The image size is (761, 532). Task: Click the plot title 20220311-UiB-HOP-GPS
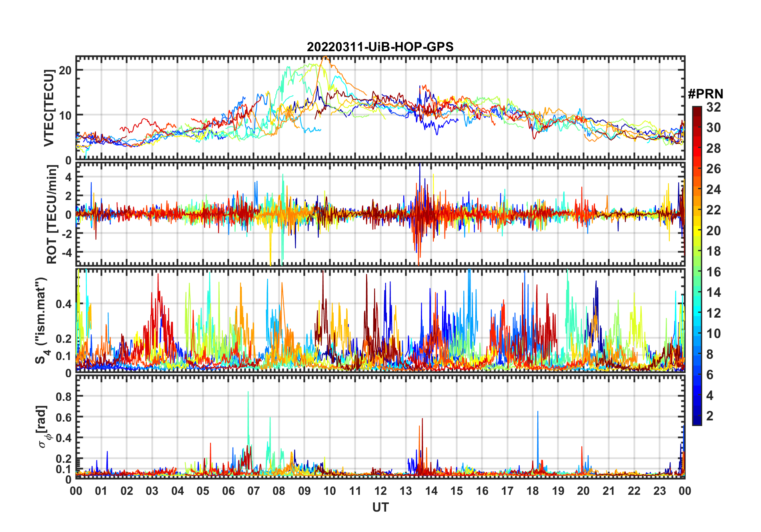pos(380,47)
